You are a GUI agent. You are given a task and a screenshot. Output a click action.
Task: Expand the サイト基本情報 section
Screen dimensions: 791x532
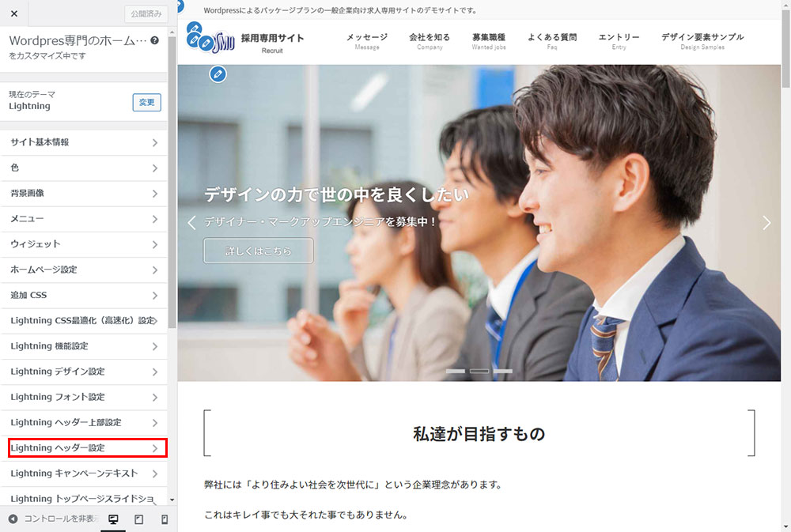click(x=84, y=142)
